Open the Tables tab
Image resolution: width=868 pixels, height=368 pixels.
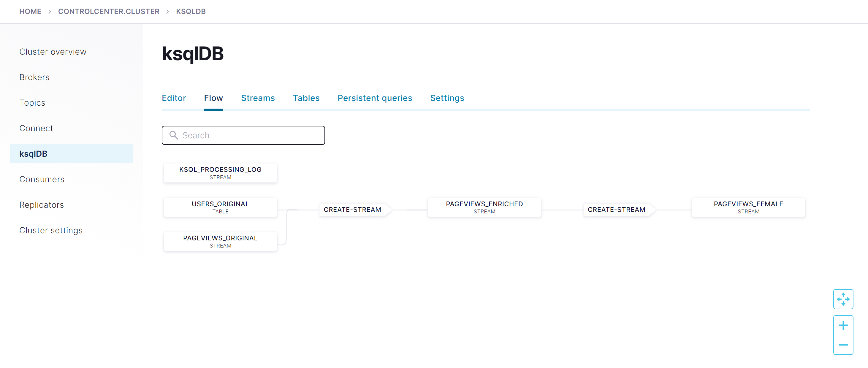coord(306,98)
